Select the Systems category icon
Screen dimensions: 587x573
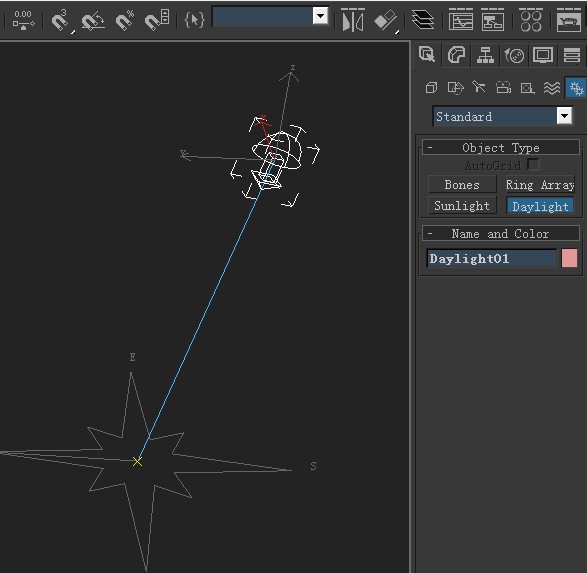576,88
